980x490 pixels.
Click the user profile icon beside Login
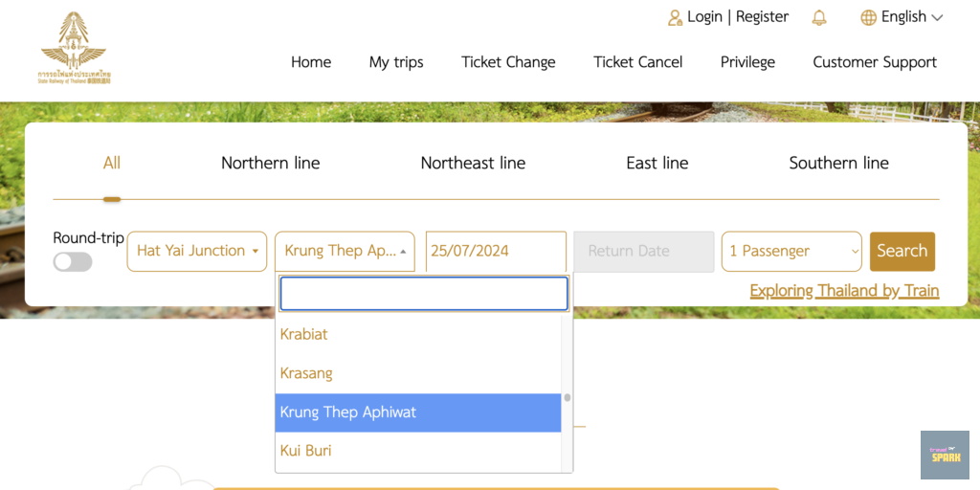click(x=676, y=17)
